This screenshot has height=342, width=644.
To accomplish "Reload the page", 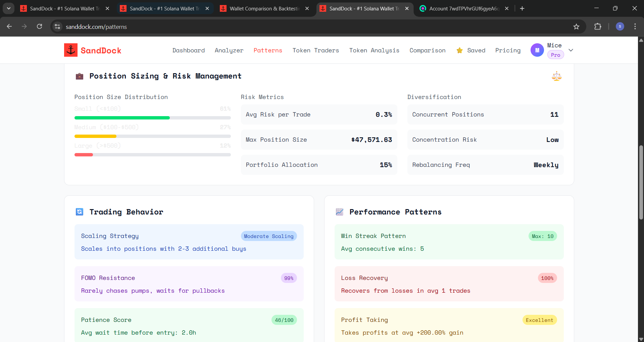I will 40,27.
